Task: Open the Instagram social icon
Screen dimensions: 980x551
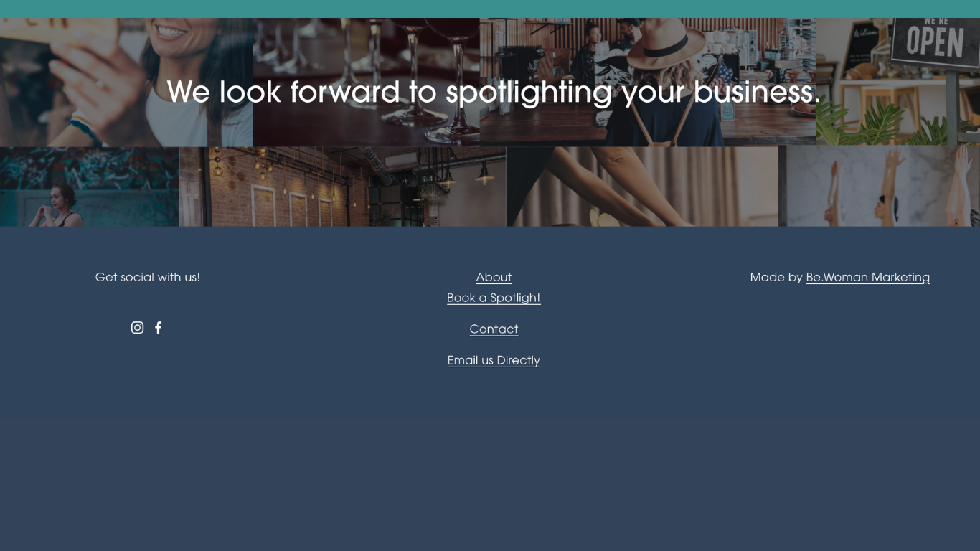Action: (x=137, y=328)
